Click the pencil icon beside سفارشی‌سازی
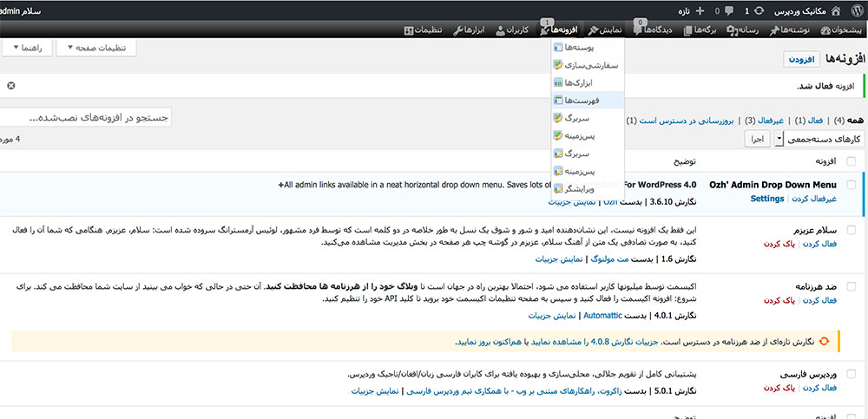Image resolution: width=868 pixels, height=419 pixels. [558, 65]
